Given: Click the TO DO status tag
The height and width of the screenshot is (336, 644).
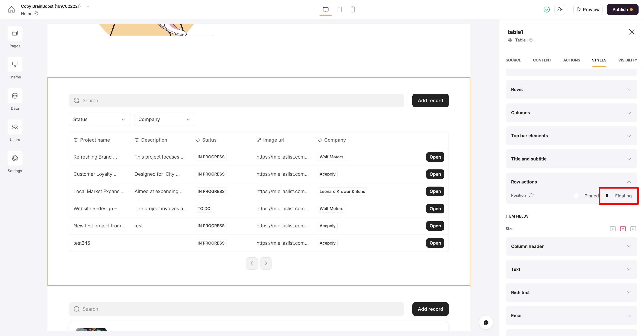Looking at the screenshot, I should pos(204,209).
